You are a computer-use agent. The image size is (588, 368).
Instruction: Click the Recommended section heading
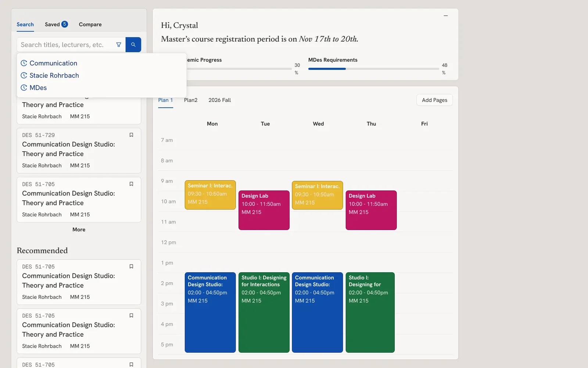42,251
